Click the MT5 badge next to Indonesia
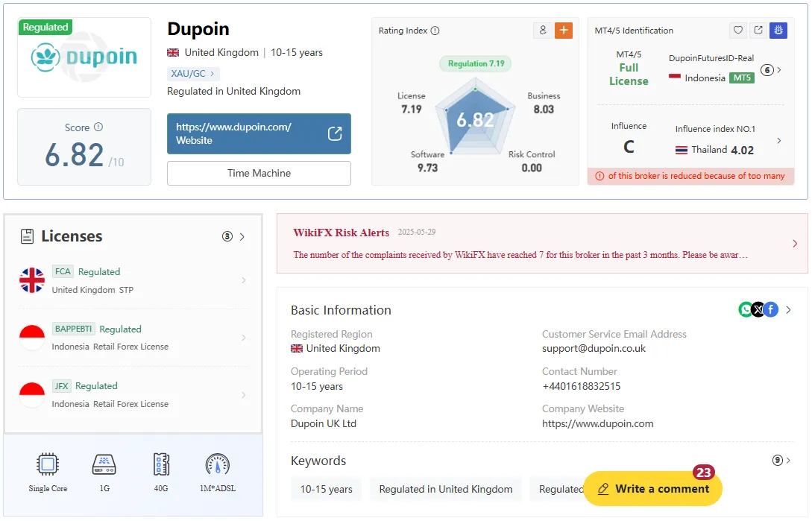812x521 pixels. [x=742, y=78]
